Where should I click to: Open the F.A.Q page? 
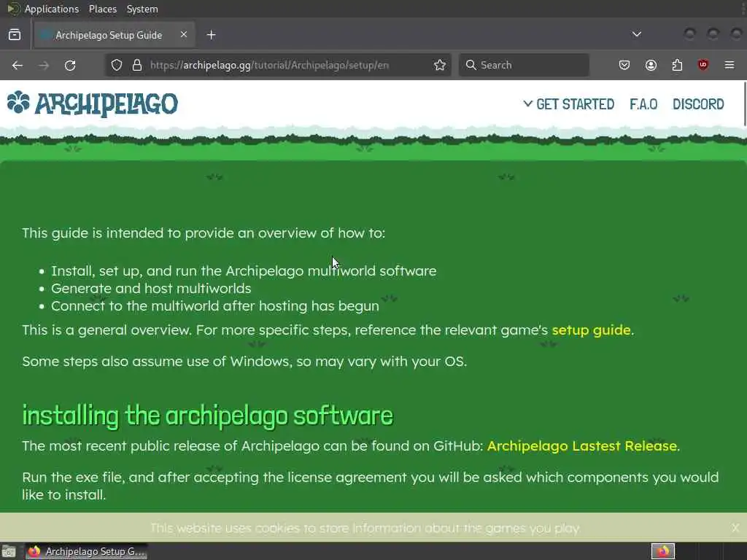(x=643, y=104)
